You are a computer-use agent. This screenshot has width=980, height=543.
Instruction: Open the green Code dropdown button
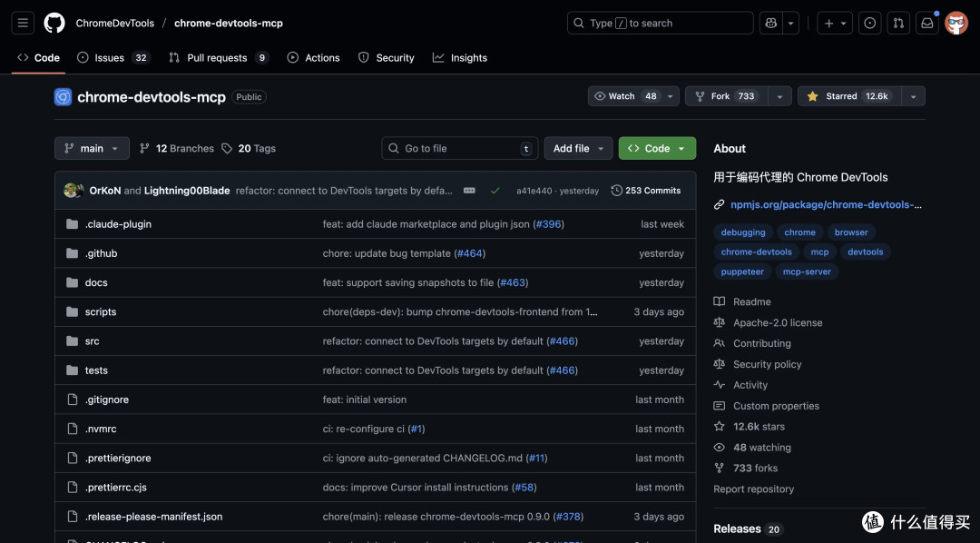(x=657, y=148)
